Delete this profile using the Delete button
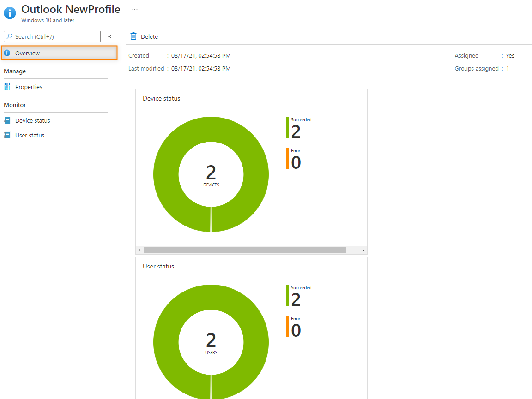The width and height of the screenshot is (532, 399). coord(144,36)
